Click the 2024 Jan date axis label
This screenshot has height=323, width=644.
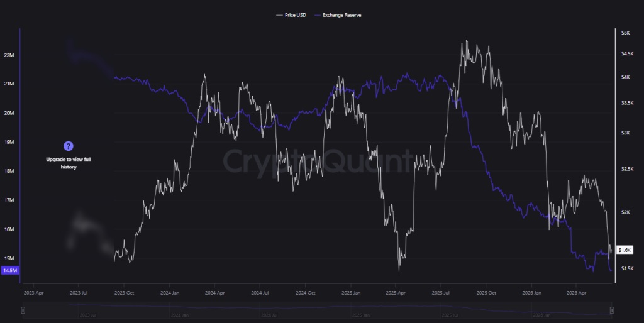[170, 293]
